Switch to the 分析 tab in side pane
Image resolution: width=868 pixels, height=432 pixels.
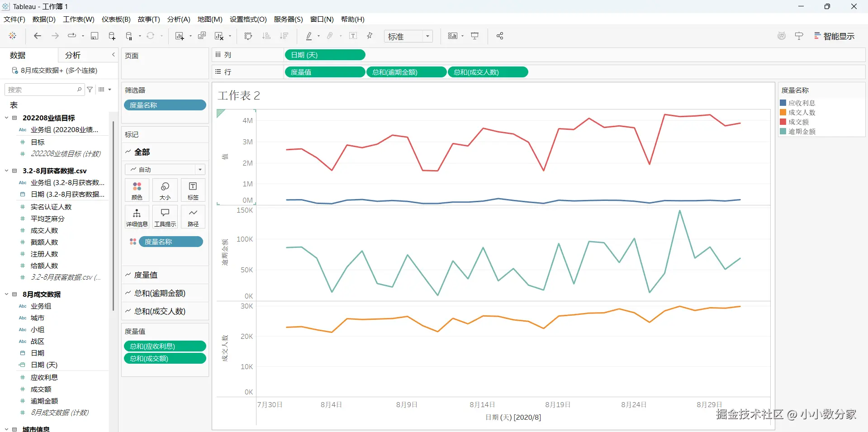[73, 55]
